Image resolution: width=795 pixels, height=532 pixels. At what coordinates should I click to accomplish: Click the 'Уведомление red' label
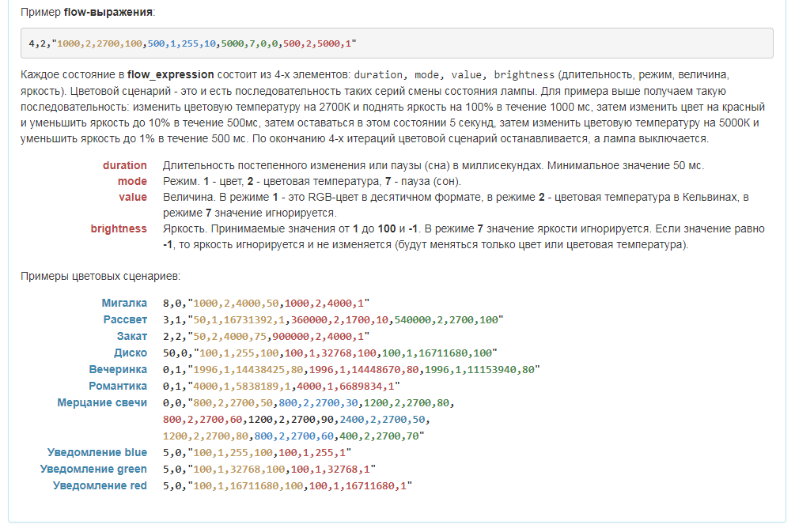[100, 485]
